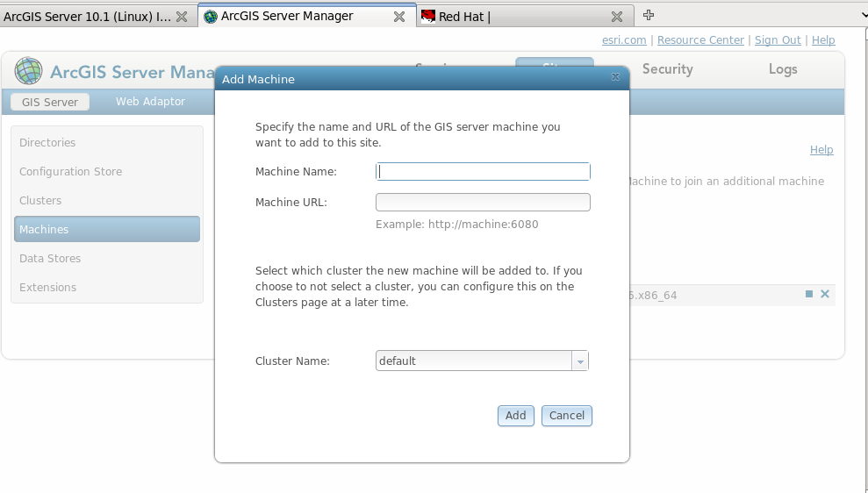The height and width of the screenshot is (493, 868).
Task: Click the Example: http://machine:6080 hint text
Action: tap(456, 225)
